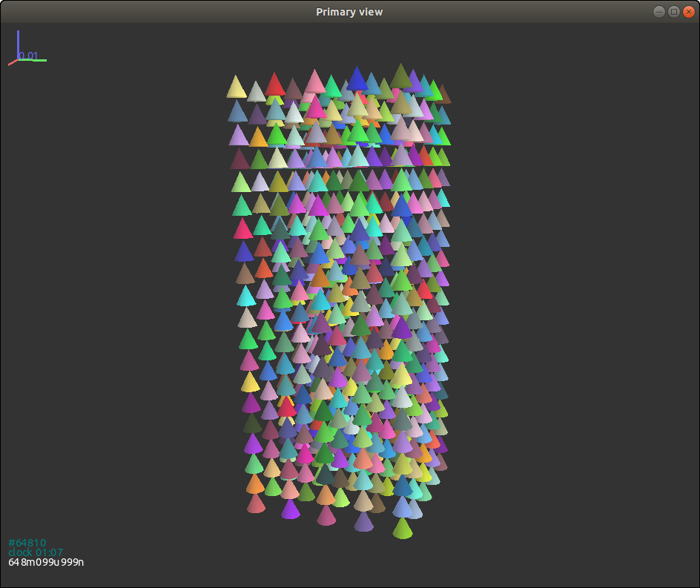Select the olive cone at the top right
Image resolution: width=700 pixels, height=588 pixels.
pyautogui.click(x=401, y=76)
